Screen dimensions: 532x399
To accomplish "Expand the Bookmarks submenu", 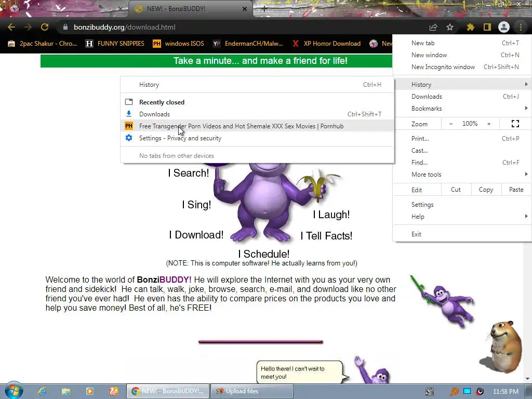I will point(462,108).
